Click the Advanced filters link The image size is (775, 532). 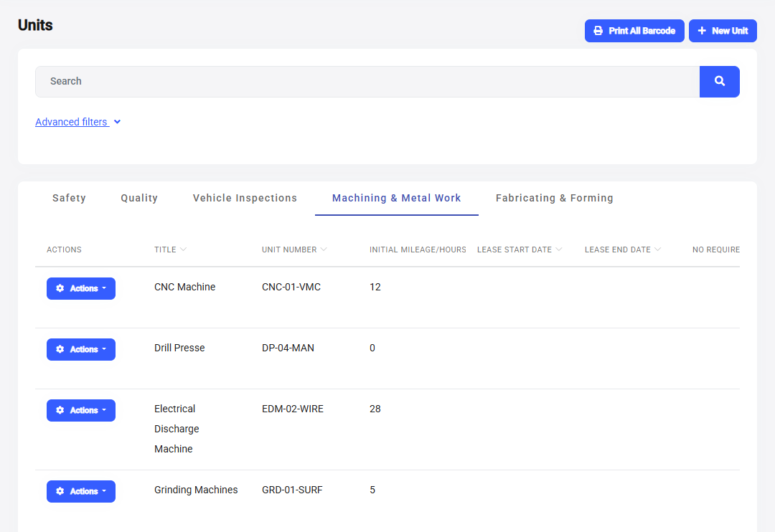tap(71, 122)
